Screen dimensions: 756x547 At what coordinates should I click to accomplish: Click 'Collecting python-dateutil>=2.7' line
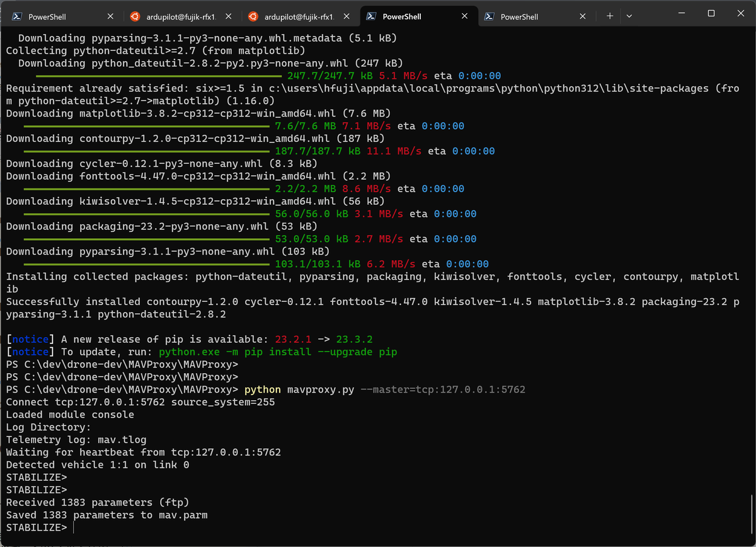pyautogui.click(x=156, y=50)
